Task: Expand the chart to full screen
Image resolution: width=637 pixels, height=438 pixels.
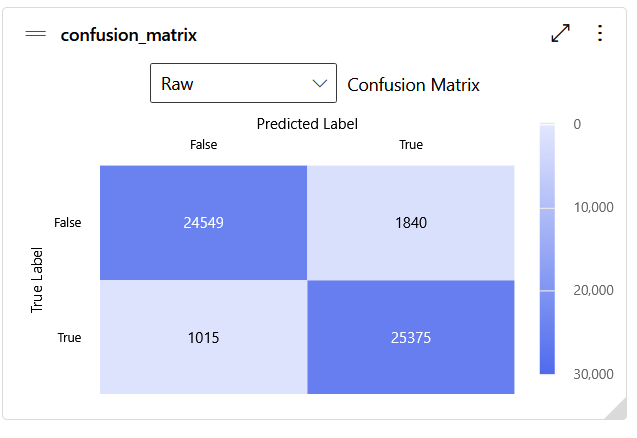Action: coord(561,33)
